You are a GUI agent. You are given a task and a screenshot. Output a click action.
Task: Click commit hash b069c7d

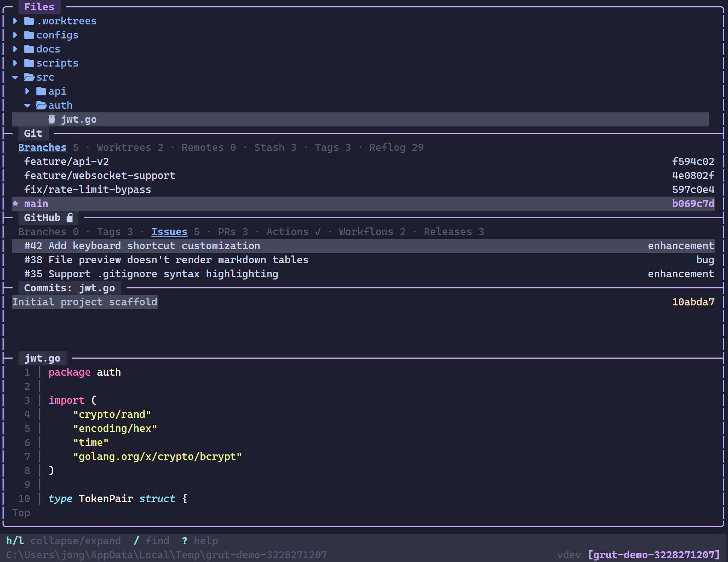693,204
